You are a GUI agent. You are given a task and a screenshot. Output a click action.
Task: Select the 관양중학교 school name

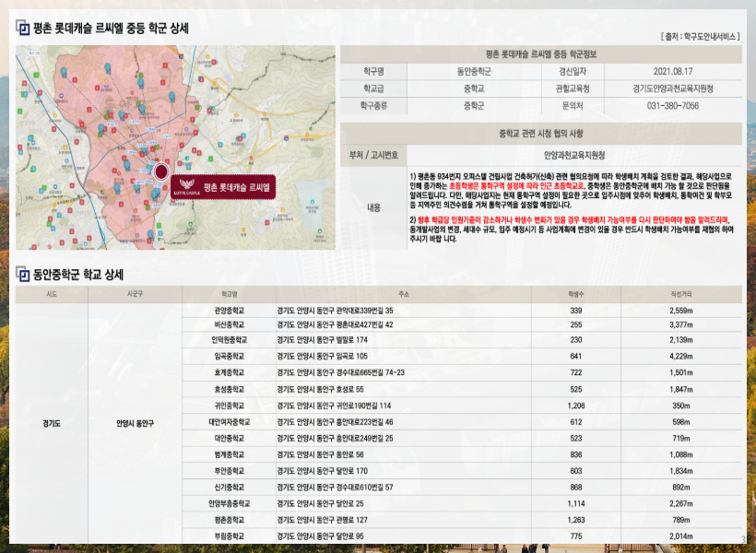pyautogui.click(x=229, y=311)
